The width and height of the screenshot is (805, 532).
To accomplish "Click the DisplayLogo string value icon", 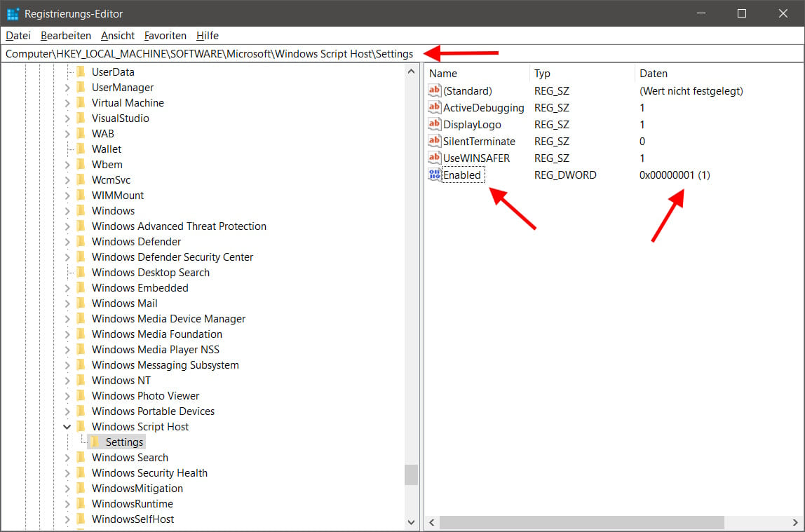I will pos(433,124).
